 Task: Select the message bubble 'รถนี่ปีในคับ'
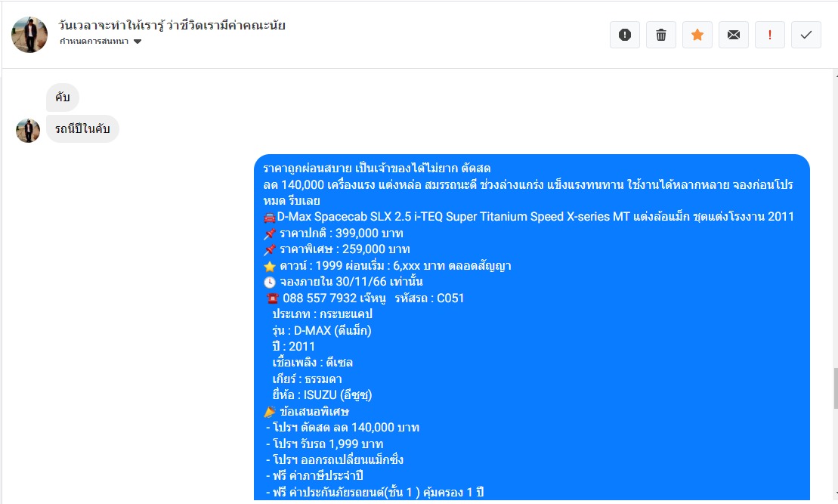pos(82,128)
